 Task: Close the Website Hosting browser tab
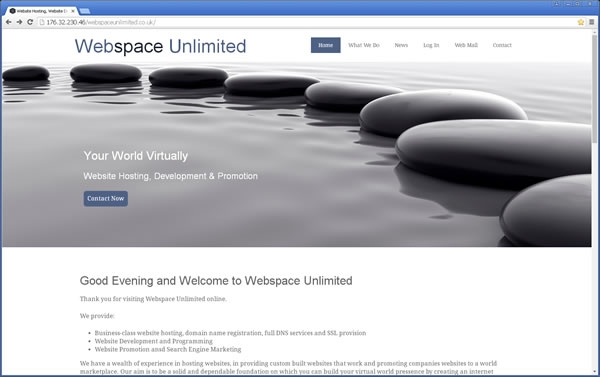coord(73,11)
